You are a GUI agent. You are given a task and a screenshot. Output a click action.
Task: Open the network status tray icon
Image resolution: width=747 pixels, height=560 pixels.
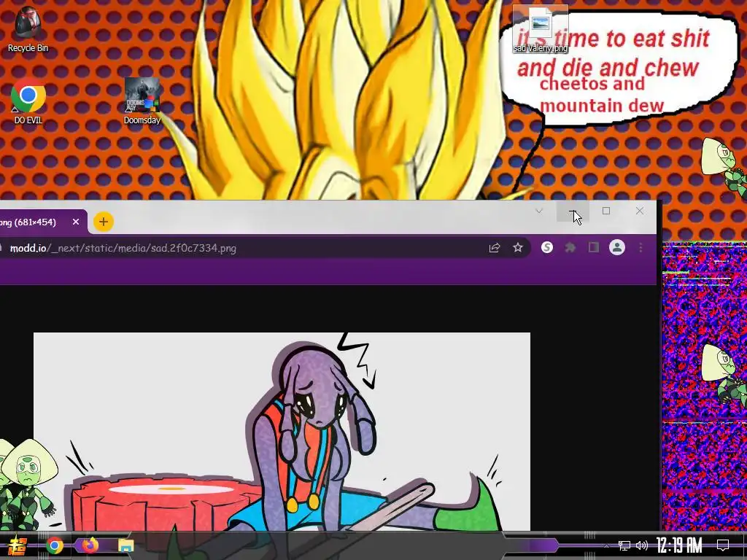tap(624, 545)
